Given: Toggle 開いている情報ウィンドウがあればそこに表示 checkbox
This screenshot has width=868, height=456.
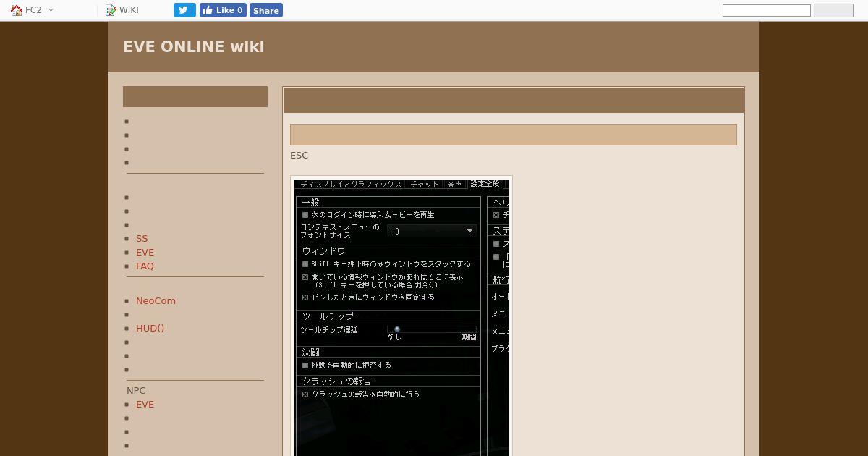Looking at the screenshot, I should point(305,277).
